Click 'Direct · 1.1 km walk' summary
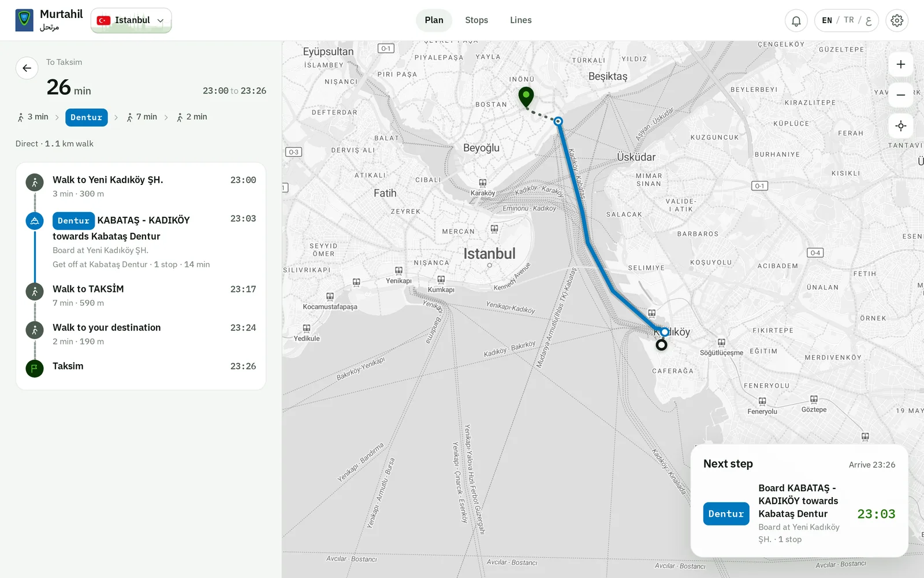924x578 pixels. (54, 144)
